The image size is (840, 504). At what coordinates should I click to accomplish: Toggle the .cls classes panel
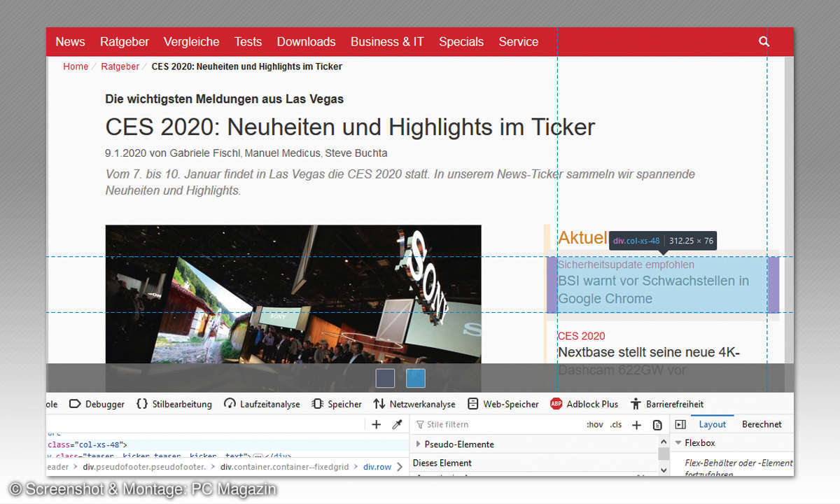(x=615, y=424)
